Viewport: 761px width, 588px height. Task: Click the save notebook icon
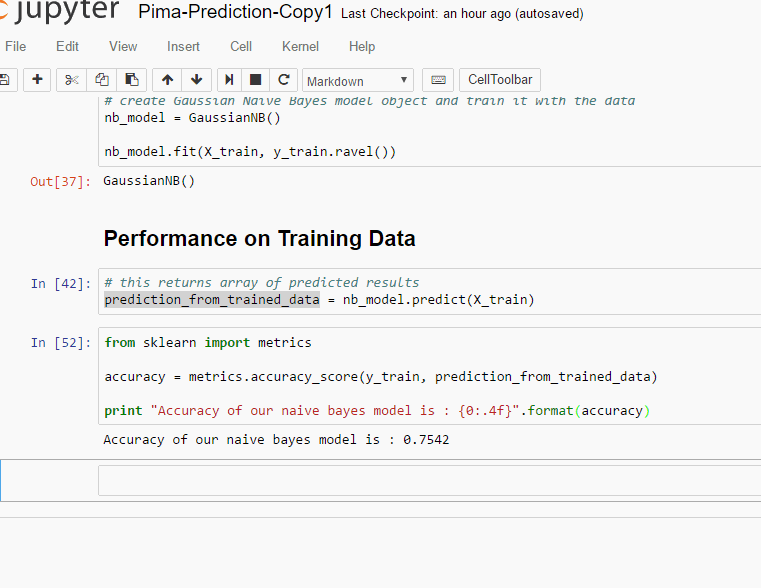click(x=4, y=80)
